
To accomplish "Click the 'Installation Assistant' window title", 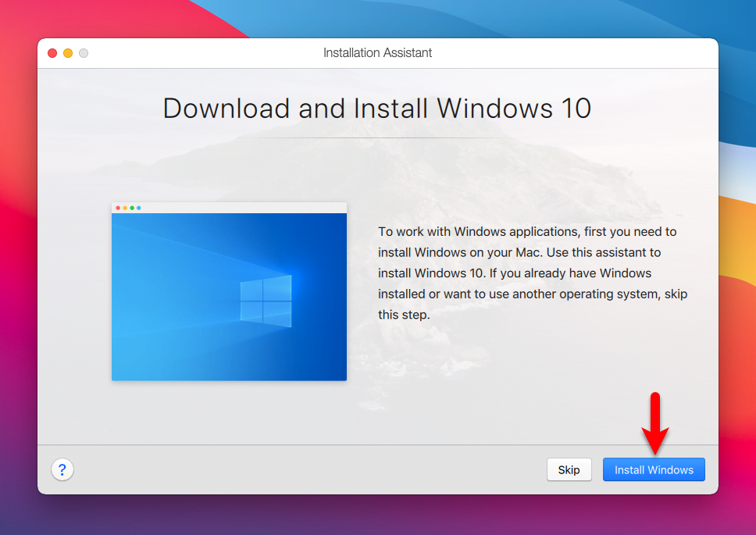I will click(377, 52).
